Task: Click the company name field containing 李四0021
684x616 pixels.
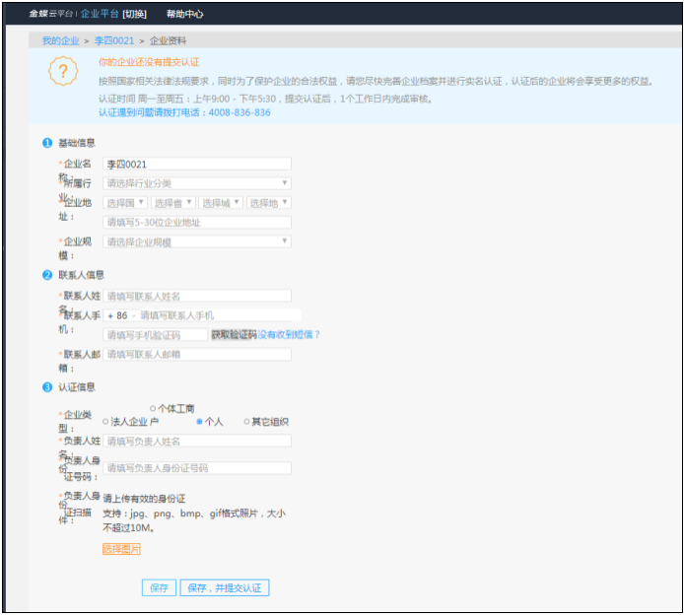Action: pos(197,164)
